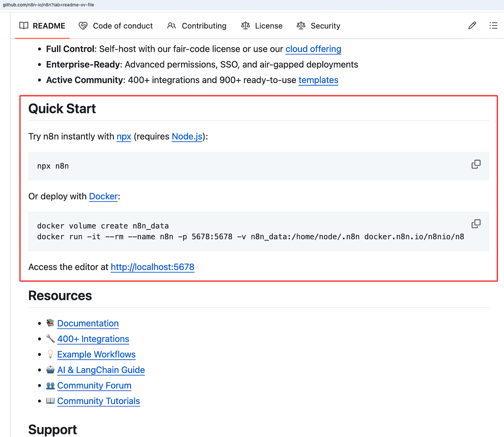Screen dimensions: 504x437
Task: Open the Code of conduct tab
Action: [116, 26]
